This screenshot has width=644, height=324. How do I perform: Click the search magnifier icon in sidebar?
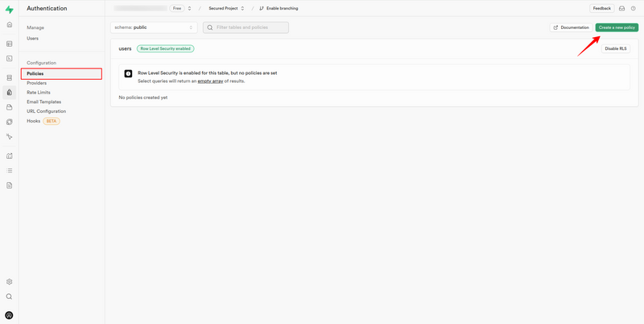pyautogui.click(x=9, y=297)
